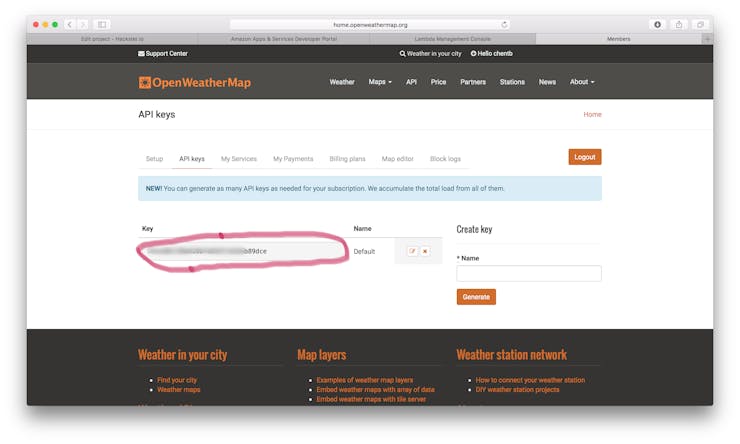Switch to the Setup tab
This screenshot has height=444, width=740.
[154, 159]
